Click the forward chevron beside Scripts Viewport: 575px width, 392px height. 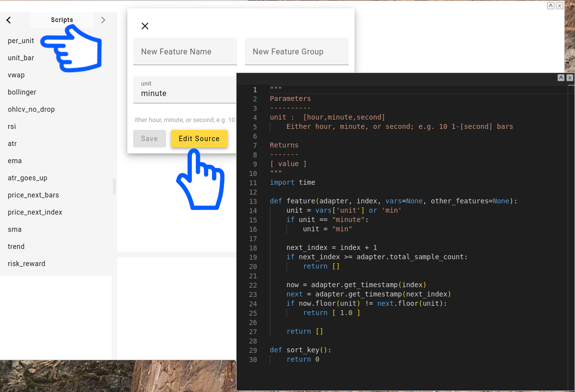103,20
